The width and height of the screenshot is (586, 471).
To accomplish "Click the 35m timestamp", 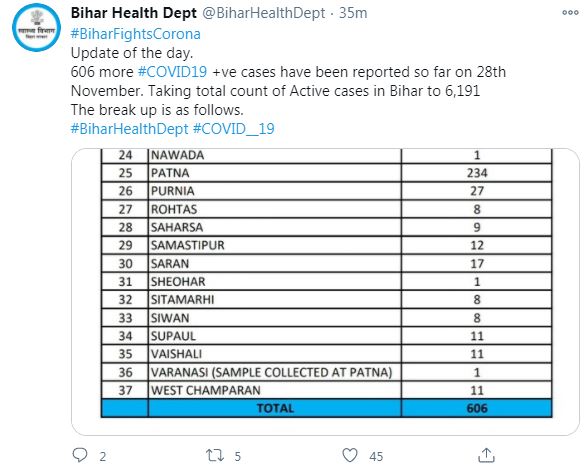I will [x=353, y=13].
